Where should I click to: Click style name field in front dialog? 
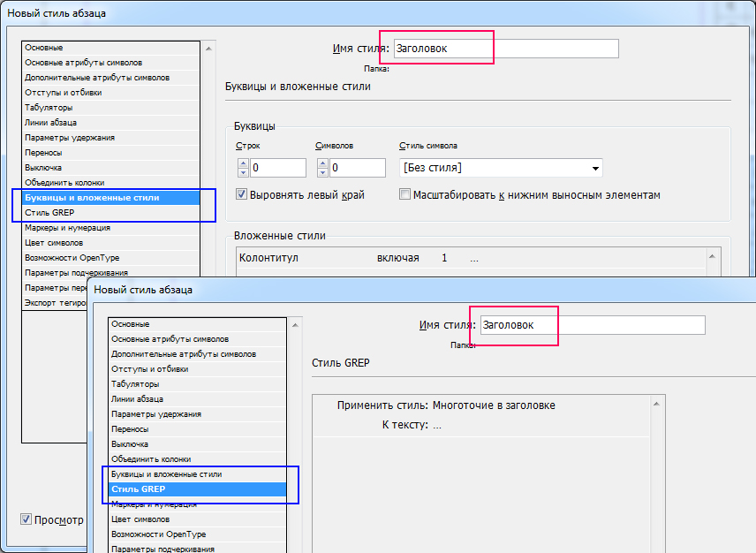pos(593,325)
